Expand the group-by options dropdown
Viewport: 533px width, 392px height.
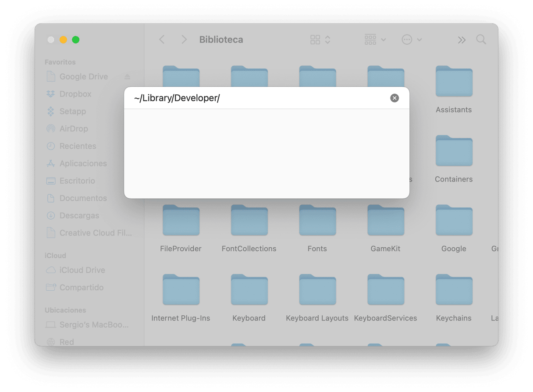(375, 40)
